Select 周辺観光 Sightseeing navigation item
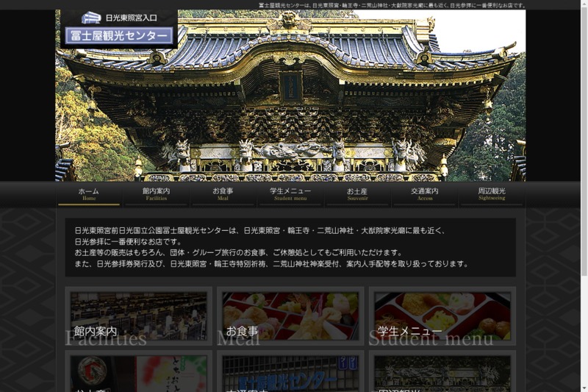Screen dimensions: 588x392 (x=492, y=194)
